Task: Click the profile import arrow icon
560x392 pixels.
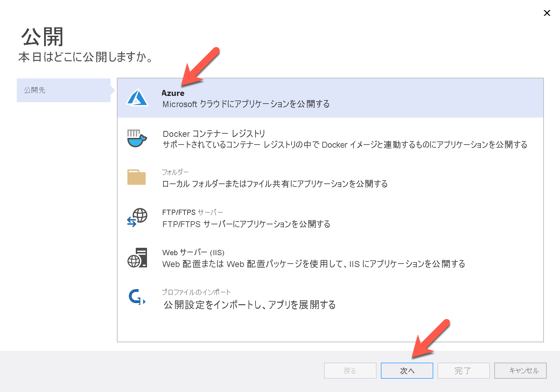Action: pyautogui.click(x=137, y=297)
